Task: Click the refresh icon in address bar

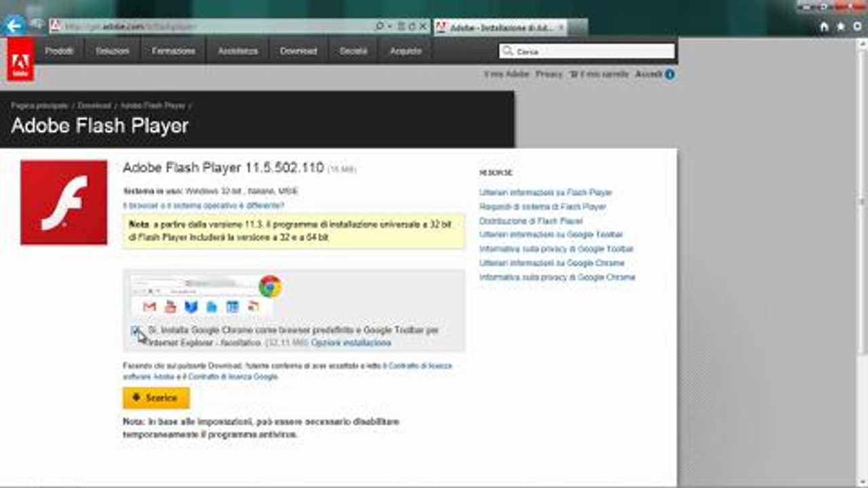Action: pos(412,26)
